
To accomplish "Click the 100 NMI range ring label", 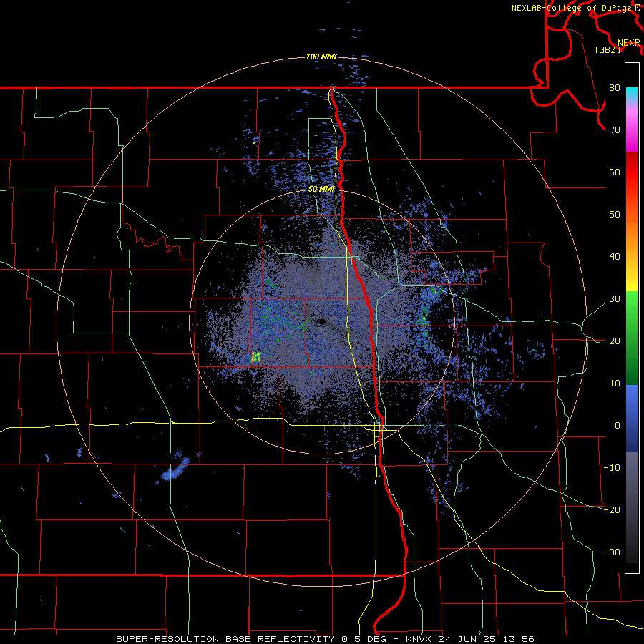I will (x=321, y=57).
